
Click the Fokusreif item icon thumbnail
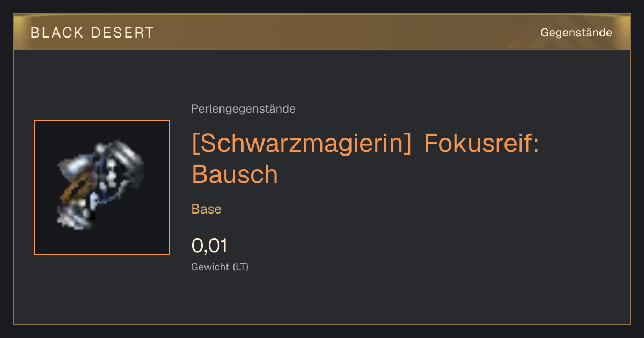(102, 187)
